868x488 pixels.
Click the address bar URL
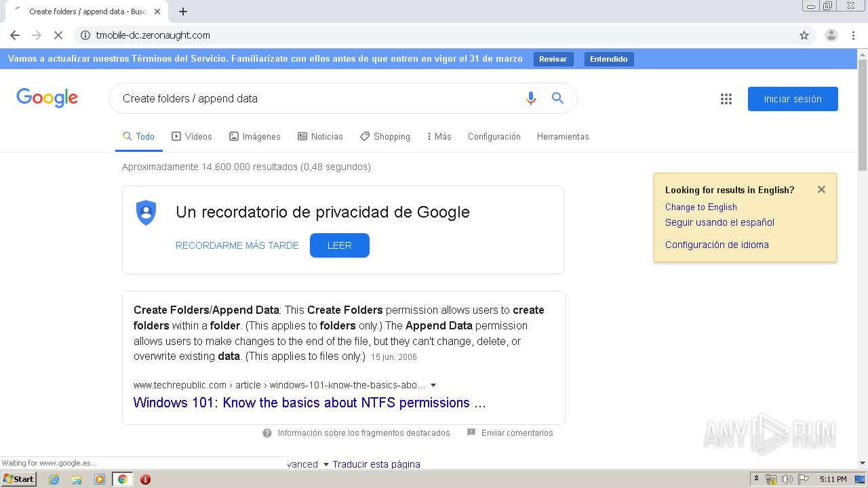point(153,35)
